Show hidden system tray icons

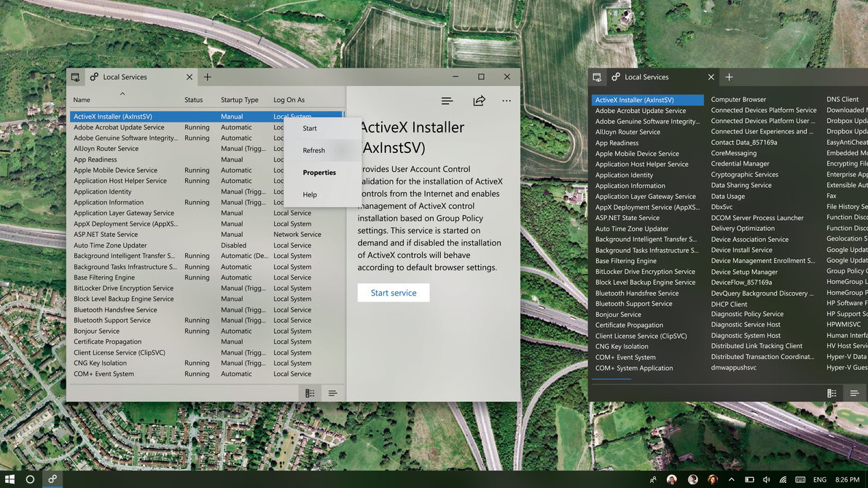pyautogui.click(x=731, y=480)
